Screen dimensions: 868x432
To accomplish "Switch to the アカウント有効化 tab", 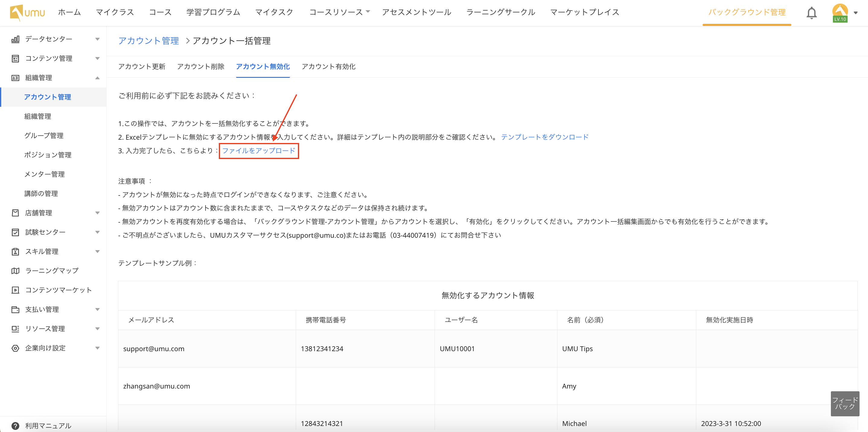I will 328,67.
